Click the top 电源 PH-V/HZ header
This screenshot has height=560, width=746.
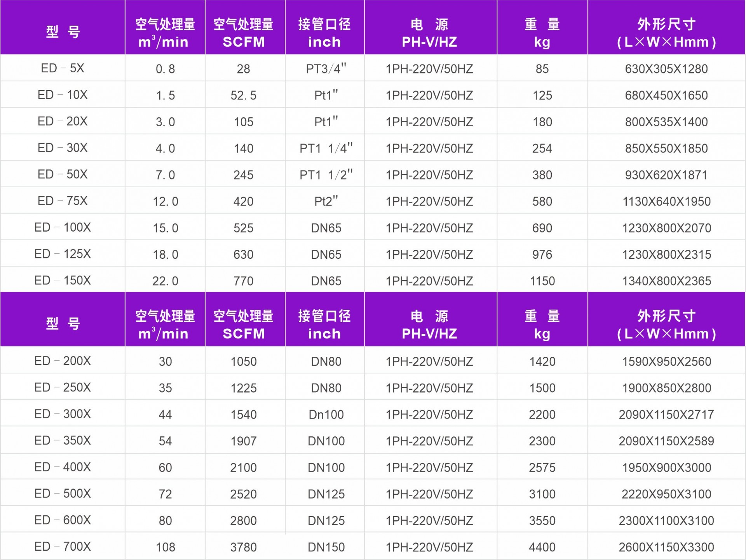pos(430,33)
